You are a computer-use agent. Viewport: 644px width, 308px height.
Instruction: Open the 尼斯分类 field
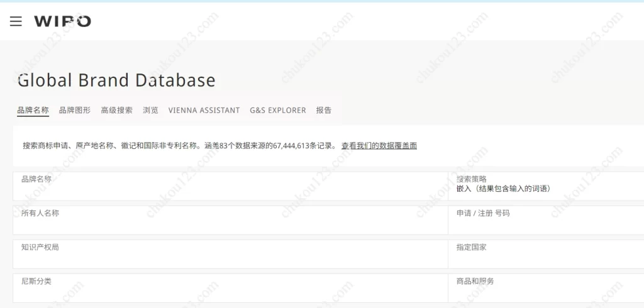(230, 289)
